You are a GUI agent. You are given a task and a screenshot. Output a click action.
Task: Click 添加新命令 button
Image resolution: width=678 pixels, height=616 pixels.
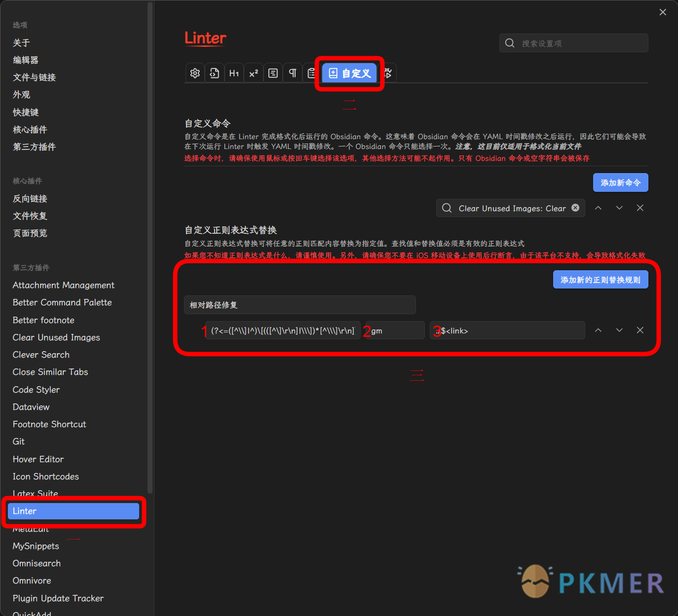(620, 182)
